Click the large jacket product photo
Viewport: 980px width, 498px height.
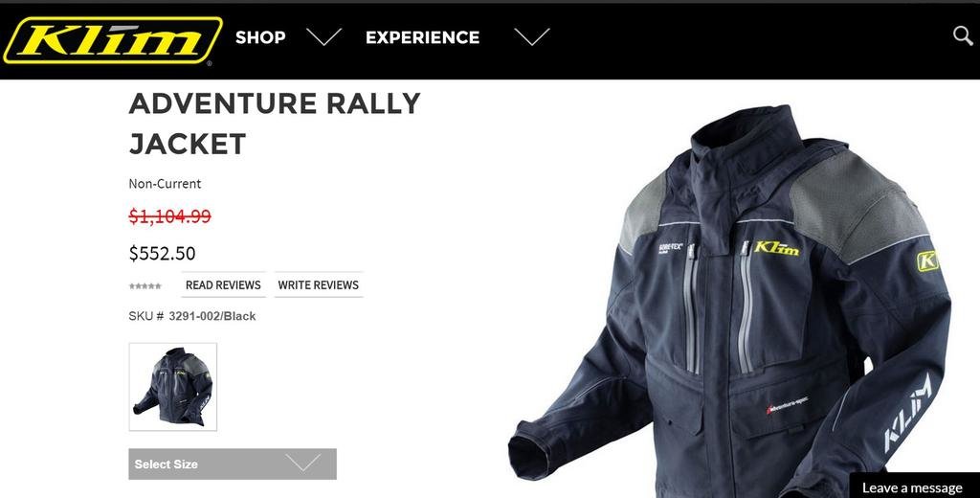click(x=729, y=301)
